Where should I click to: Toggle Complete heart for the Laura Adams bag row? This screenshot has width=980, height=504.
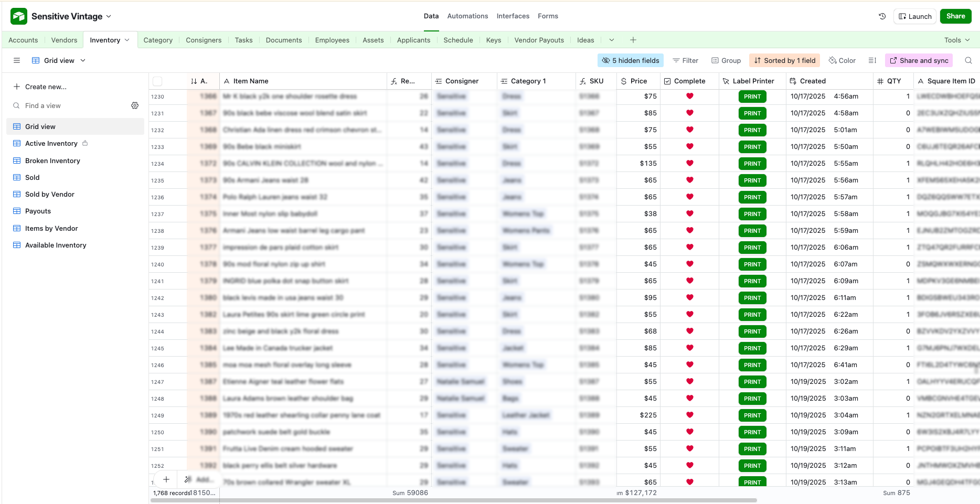click(689, 398)
